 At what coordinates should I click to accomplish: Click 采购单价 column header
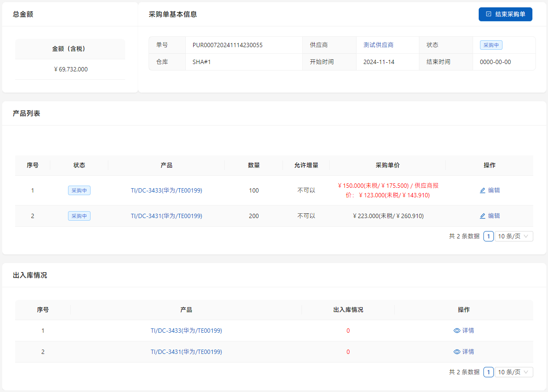click(387, 165)
